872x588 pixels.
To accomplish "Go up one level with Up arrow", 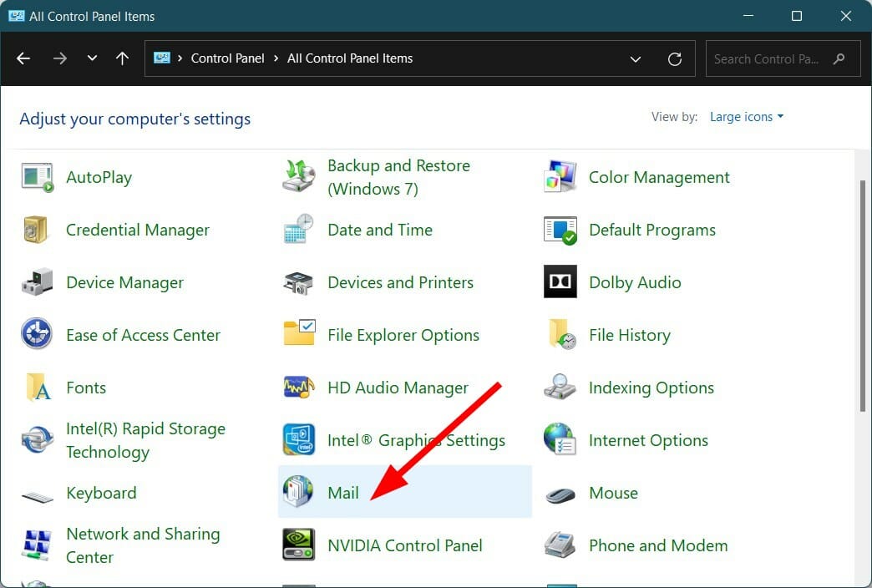I will [122, 58].
